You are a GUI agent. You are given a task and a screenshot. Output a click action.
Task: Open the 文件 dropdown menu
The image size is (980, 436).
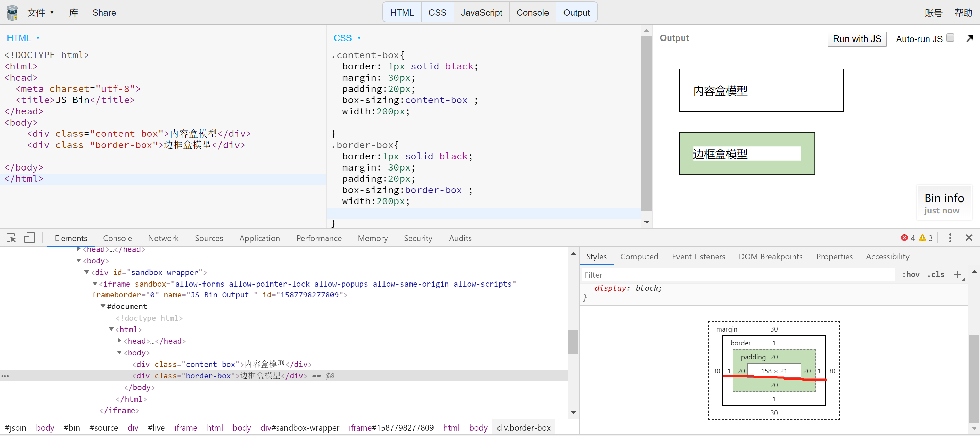click(x=40, y=13)
